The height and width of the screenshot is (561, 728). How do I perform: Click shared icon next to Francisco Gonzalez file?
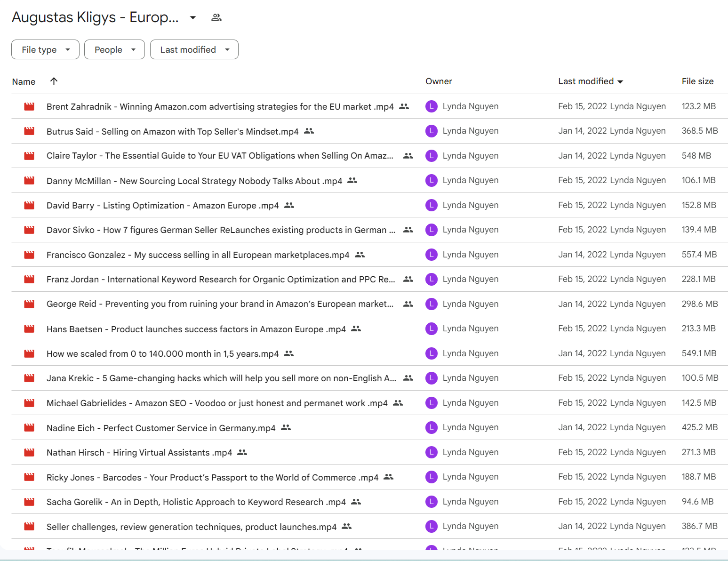(x=360, y=255)
